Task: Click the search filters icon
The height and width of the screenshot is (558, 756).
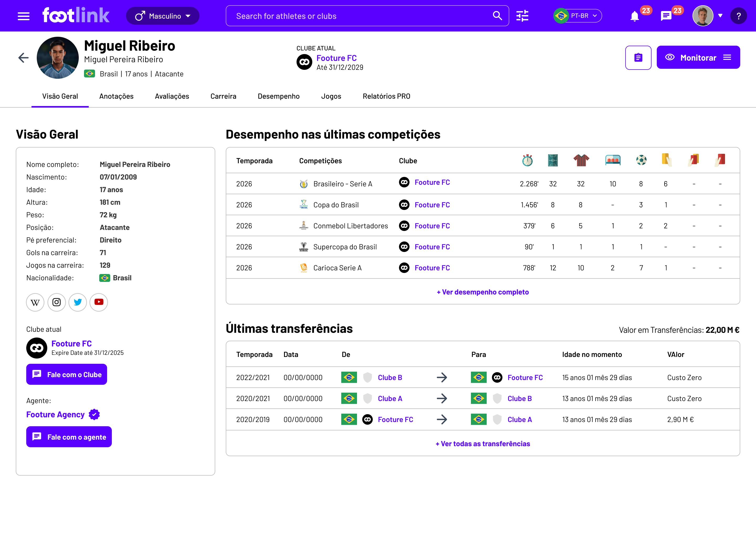Action: [x=522, y=15]
